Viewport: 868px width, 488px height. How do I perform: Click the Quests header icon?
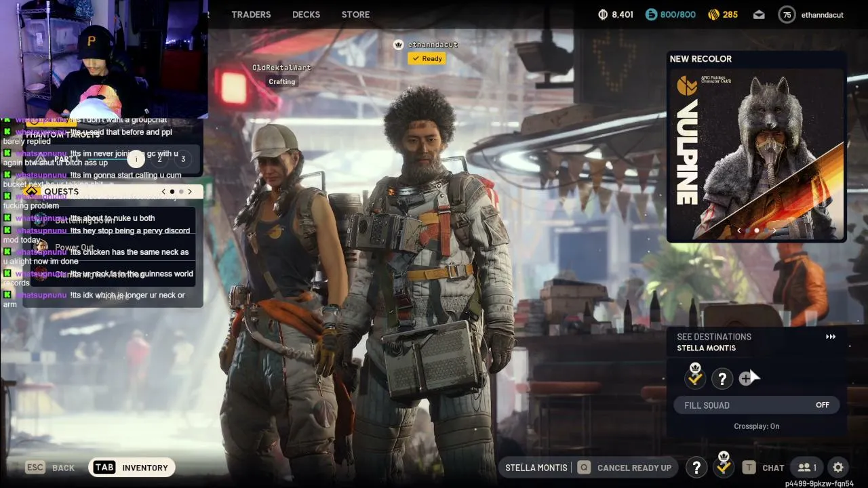click(x=32, y=192)
